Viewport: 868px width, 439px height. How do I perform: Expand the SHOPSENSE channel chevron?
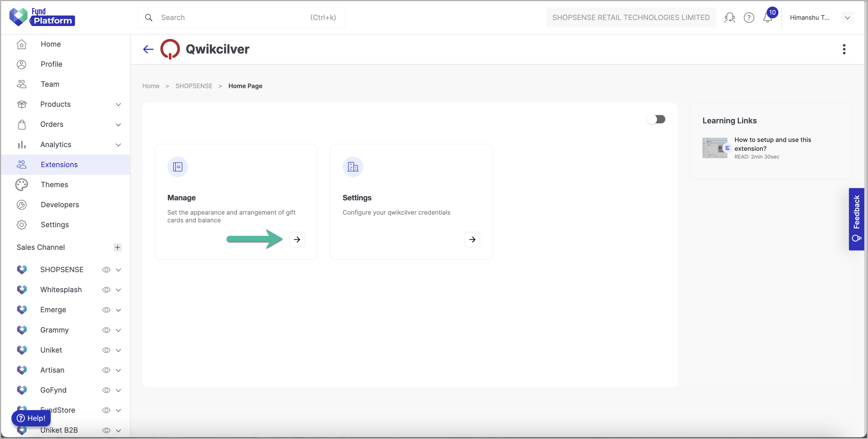[x=118, y=270]
